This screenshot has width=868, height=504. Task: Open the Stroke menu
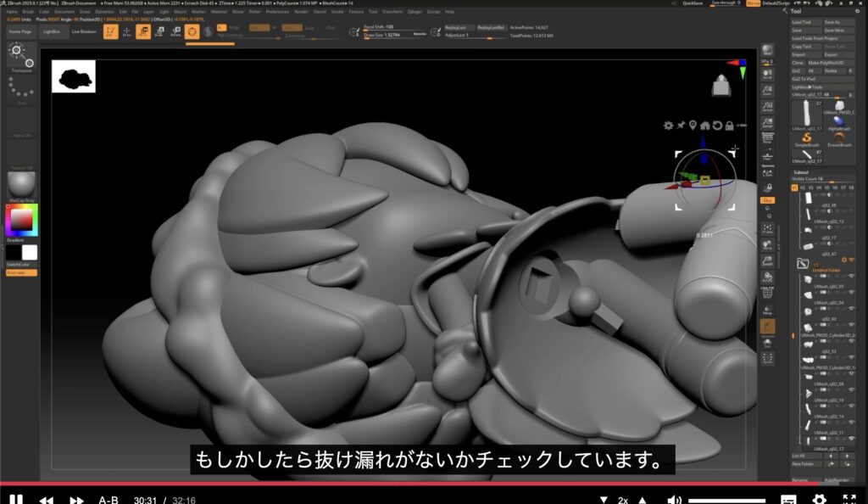click(x=337, y=11)
